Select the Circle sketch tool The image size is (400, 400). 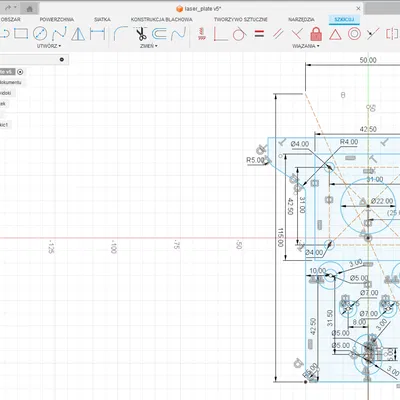pyautogui.click(x=40, y=34)
